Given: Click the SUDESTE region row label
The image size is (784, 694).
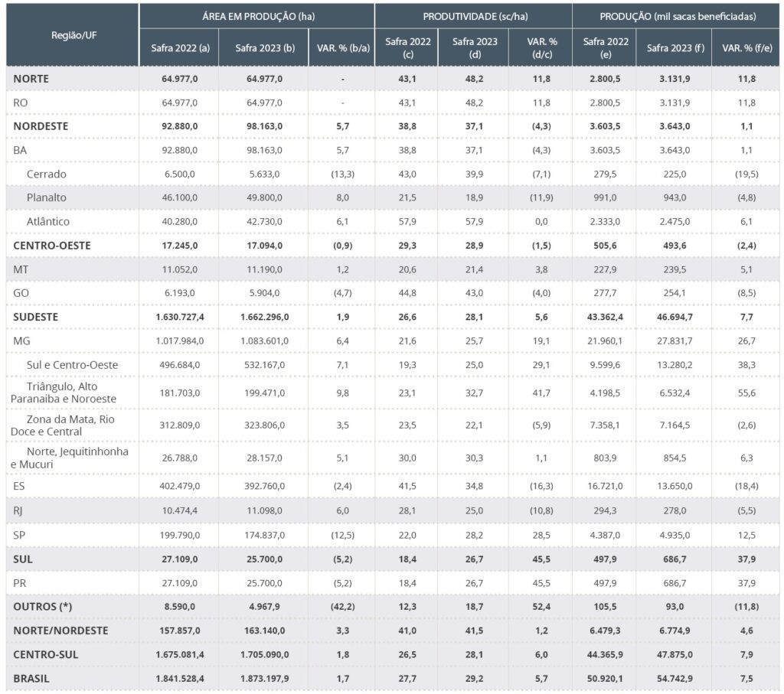Looking at the screenshot, I should tap(36, 316).
